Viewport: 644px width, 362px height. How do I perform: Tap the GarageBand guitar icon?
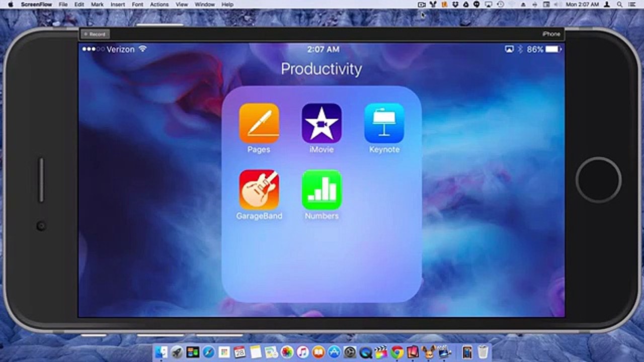point(259,190)
